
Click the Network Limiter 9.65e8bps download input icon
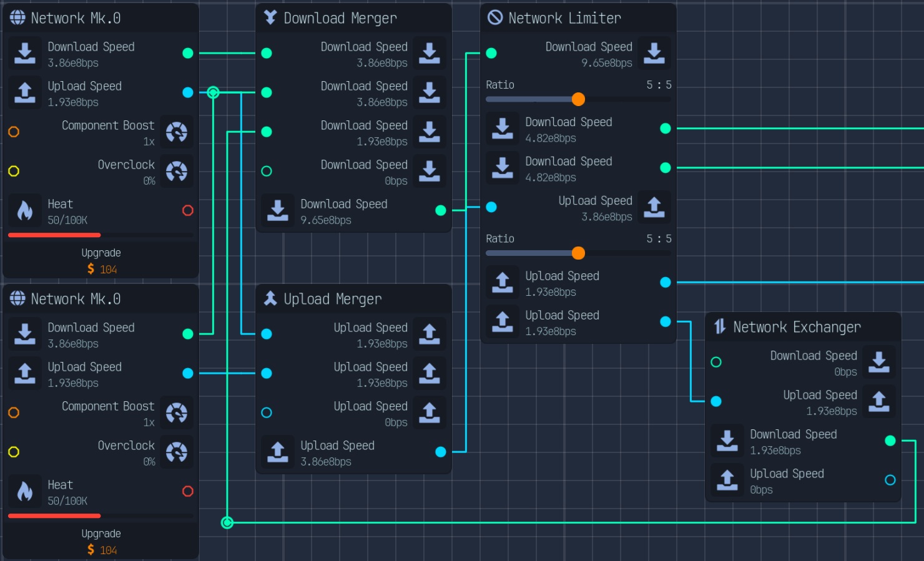coord(654,53)
